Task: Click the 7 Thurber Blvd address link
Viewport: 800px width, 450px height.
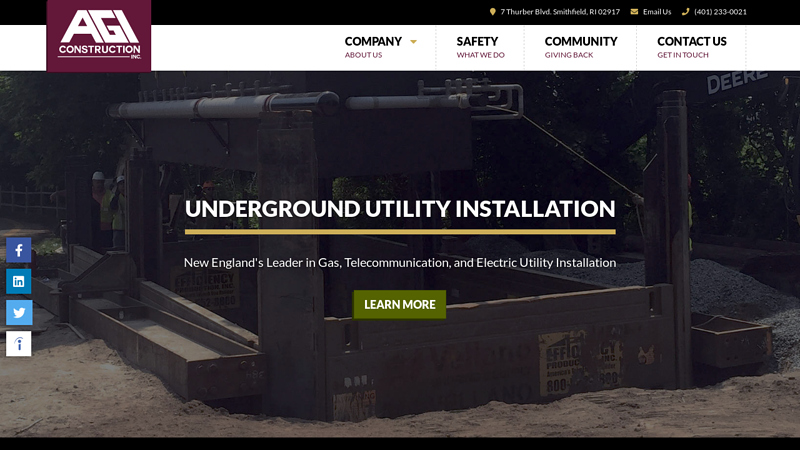Action: (x=560, y=12)
